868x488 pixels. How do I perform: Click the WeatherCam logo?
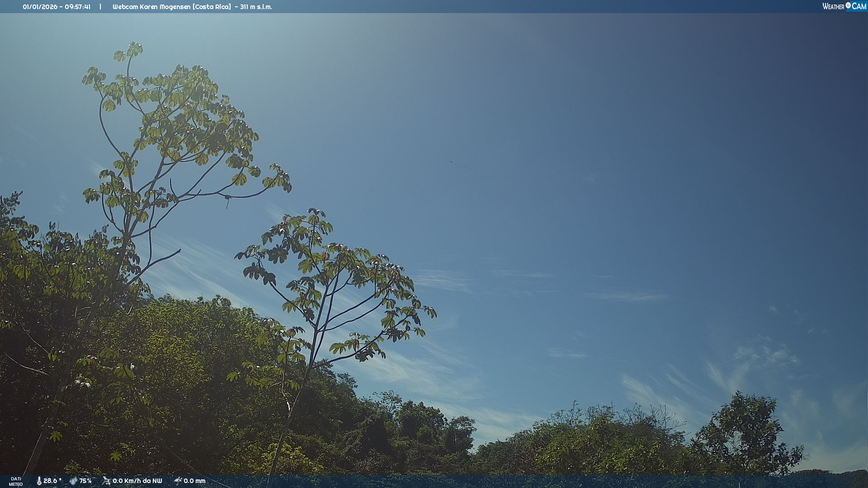pyautogui.click(x=844, y=6)
